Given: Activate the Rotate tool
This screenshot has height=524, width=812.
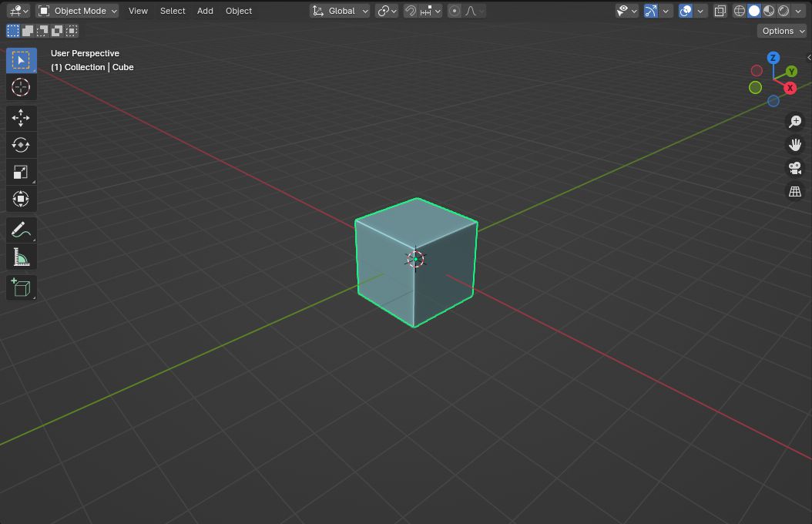Looking at the screenshot, I should coord(21,145).
